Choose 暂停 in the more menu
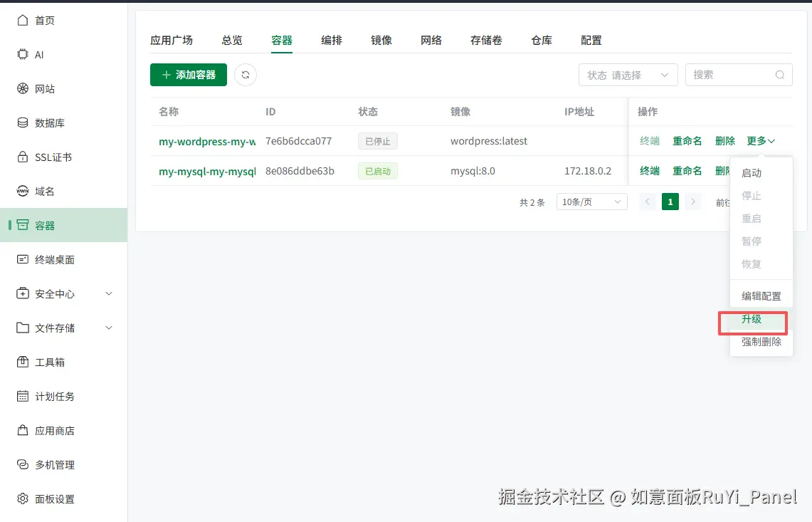This screenshot has width=812, height=522. click(x=761, y=241)
